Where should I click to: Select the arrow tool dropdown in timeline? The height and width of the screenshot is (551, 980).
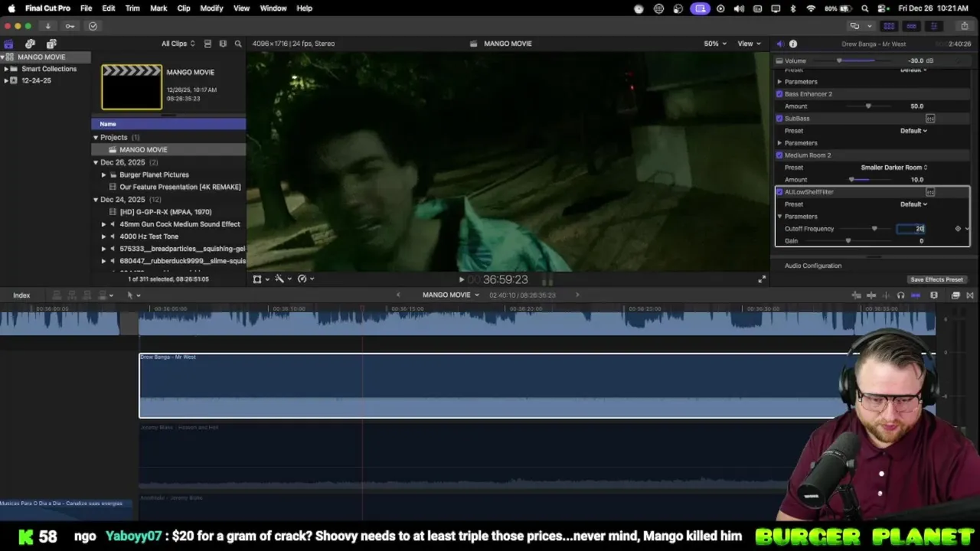(133, 295)
